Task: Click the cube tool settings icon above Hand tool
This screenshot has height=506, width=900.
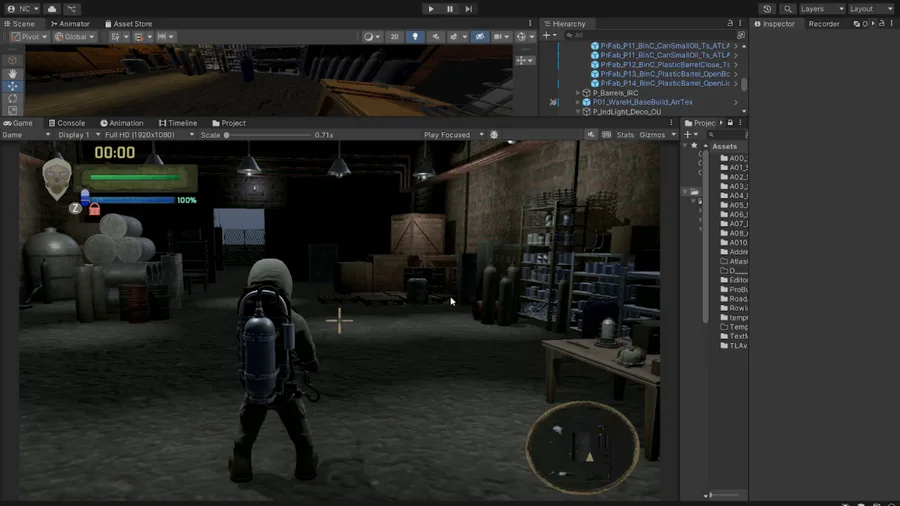Action: [13, 60]
